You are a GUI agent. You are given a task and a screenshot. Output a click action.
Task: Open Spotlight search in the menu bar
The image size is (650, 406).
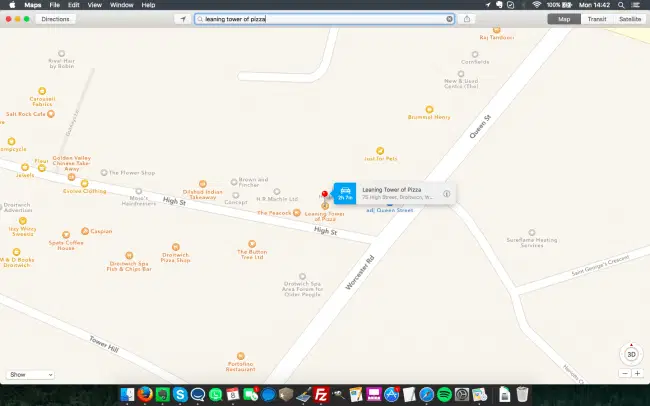pos(621,5)
